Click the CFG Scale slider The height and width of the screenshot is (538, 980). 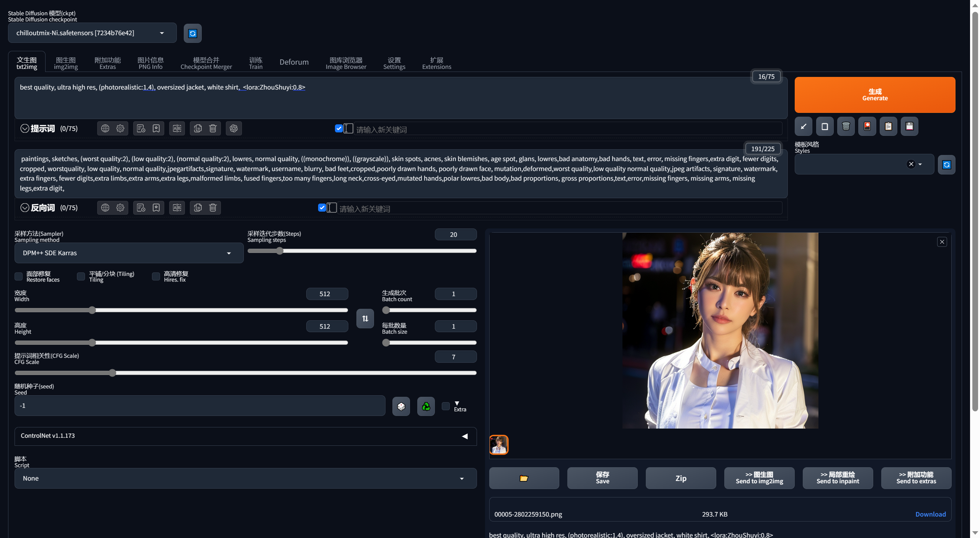coord(245,373)
